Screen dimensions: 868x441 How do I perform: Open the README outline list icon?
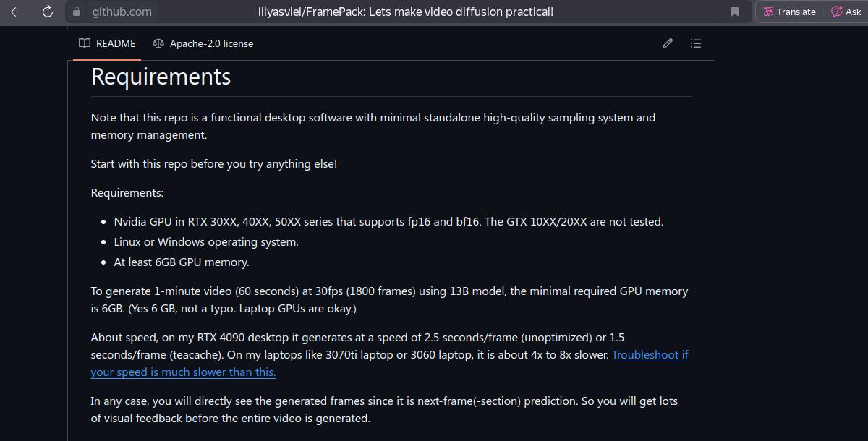click(696, 43)
